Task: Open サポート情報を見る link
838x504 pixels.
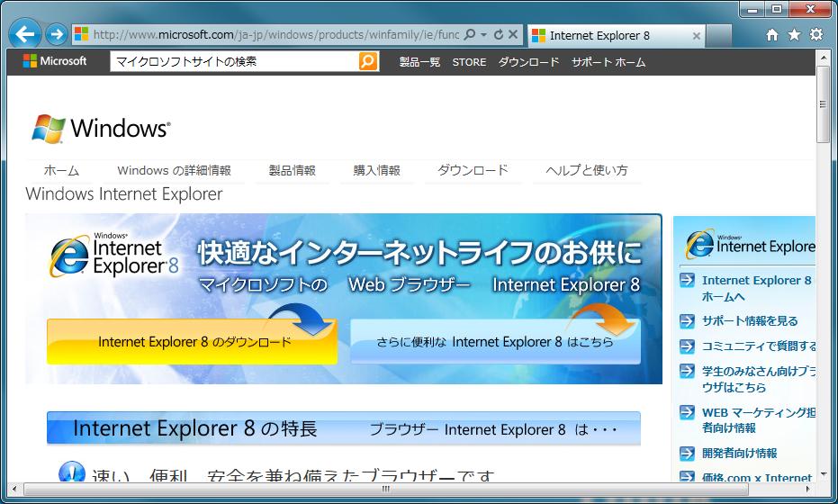Action: (x=750, y=320)
